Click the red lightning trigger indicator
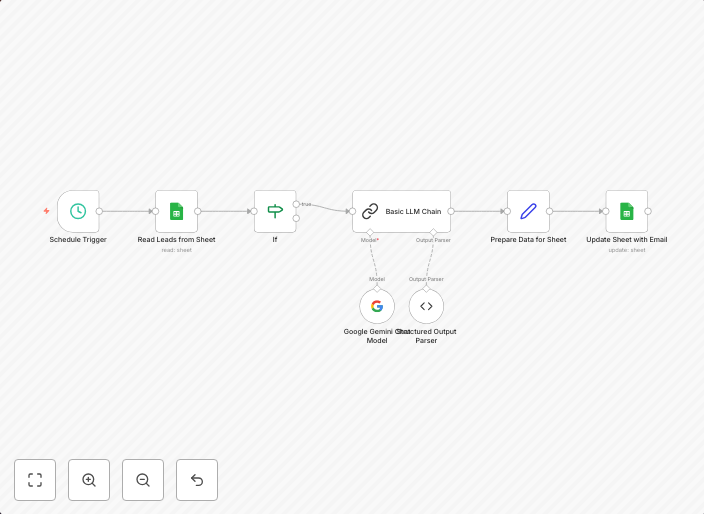704x514 pixels. click(x=46, y=211)
